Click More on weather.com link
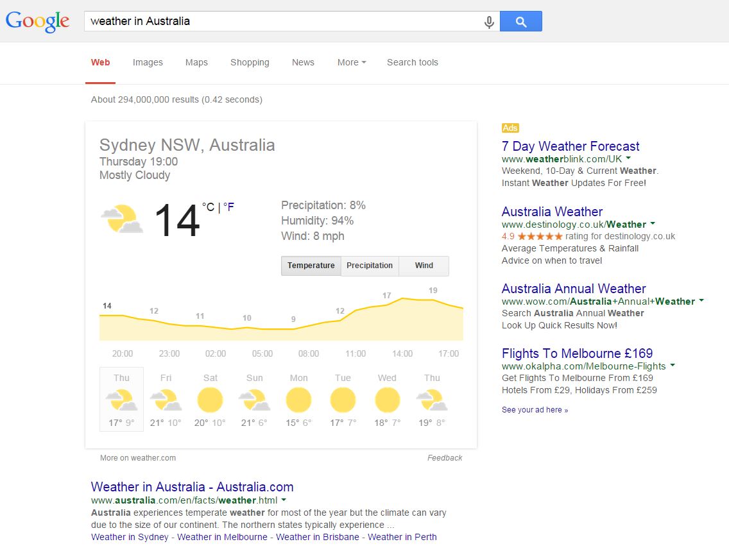The height and width of the screenshot is (560, 729). tap(137, 458)
